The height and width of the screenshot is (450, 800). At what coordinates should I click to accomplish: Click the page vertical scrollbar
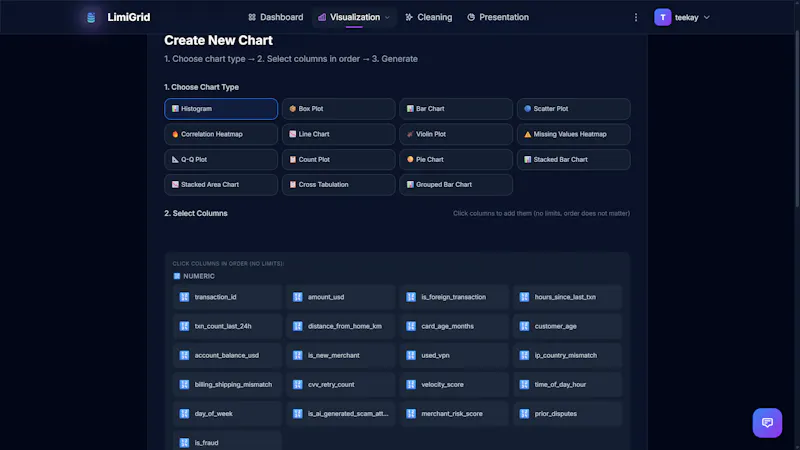click(x=797, y=120)
